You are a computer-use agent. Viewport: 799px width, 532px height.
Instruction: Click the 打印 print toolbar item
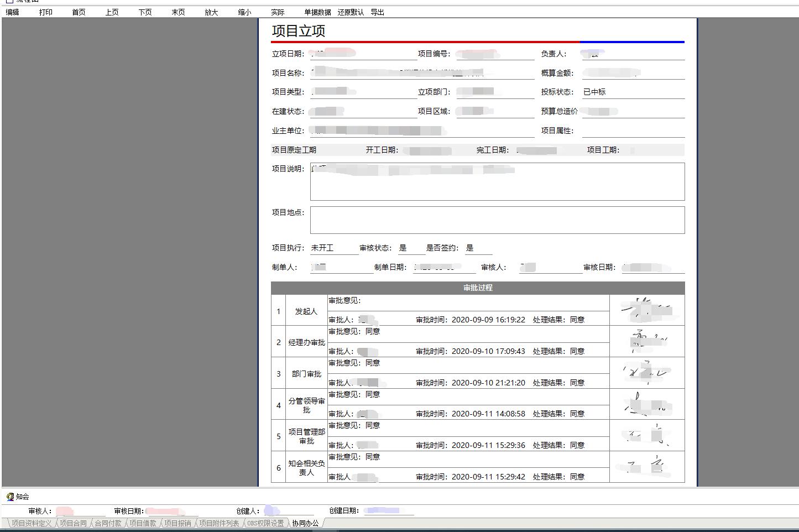tap(46, 12)
